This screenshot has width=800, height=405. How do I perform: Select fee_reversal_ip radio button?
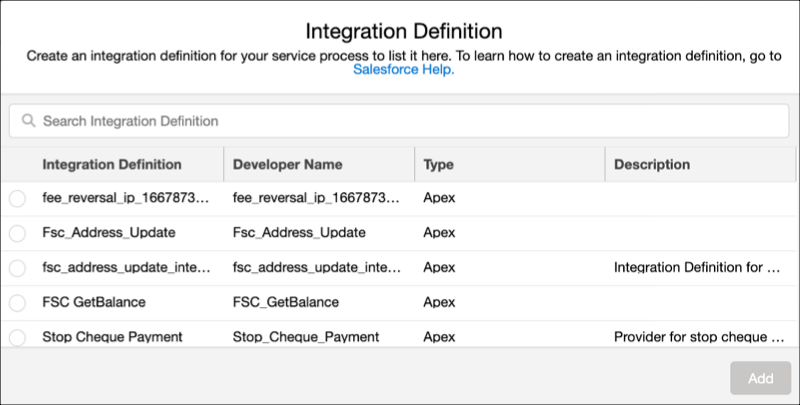coord(17,198)
